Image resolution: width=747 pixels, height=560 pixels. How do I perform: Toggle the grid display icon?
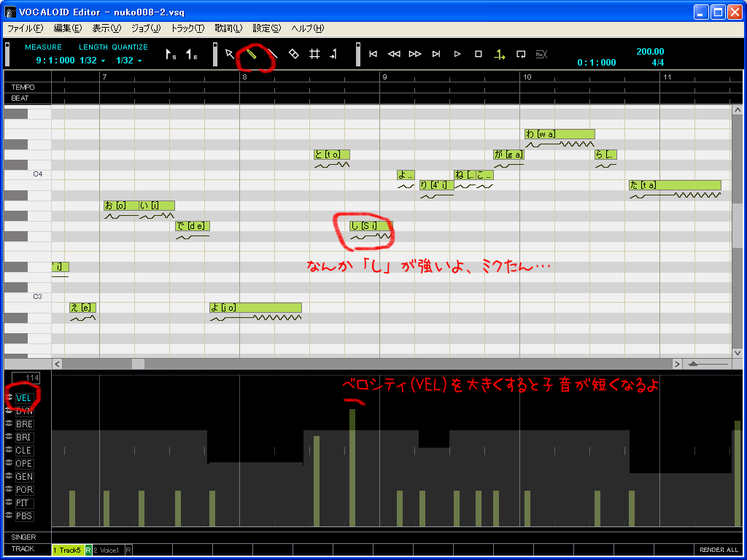[314, 54]
